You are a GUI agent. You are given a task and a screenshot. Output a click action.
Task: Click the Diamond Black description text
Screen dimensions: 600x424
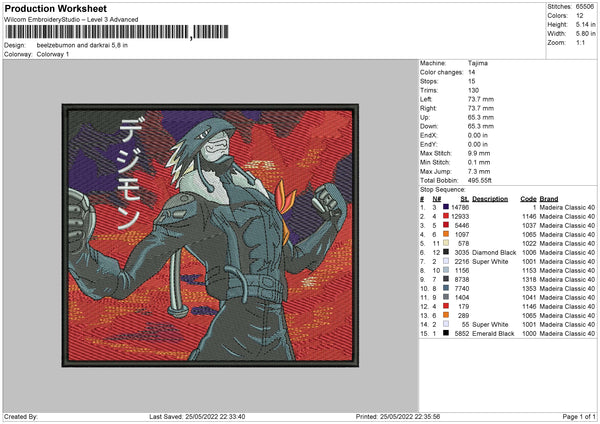[494, 253]
